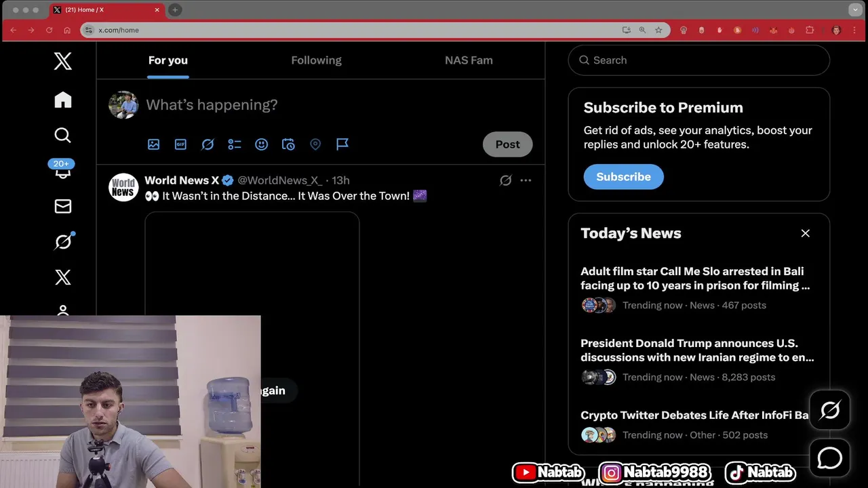The image size is (868, 488).
Task: Click Grok explain icon on World News X post
Action: coord(505,180)
